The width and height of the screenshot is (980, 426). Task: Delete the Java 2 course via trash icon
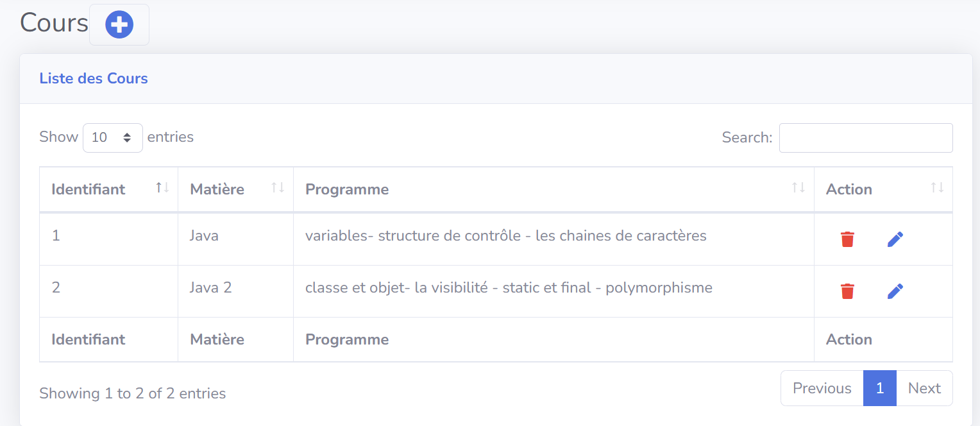pos(847,291)
